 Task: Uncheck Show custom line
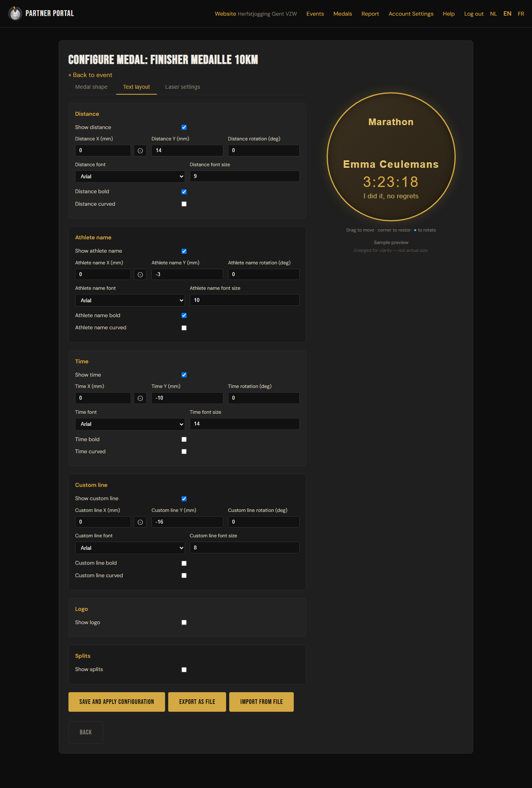tap(184, 499)
